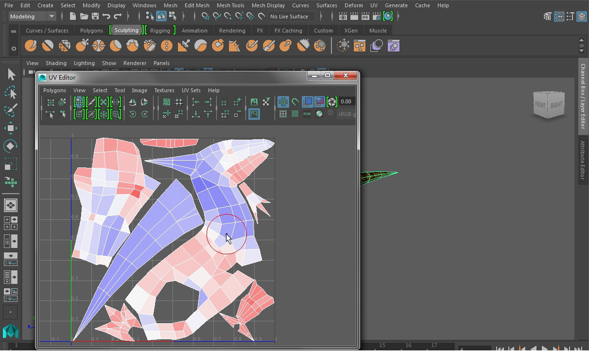
Task: Redo action via toolbar arrow
Action: click(118, 17)
